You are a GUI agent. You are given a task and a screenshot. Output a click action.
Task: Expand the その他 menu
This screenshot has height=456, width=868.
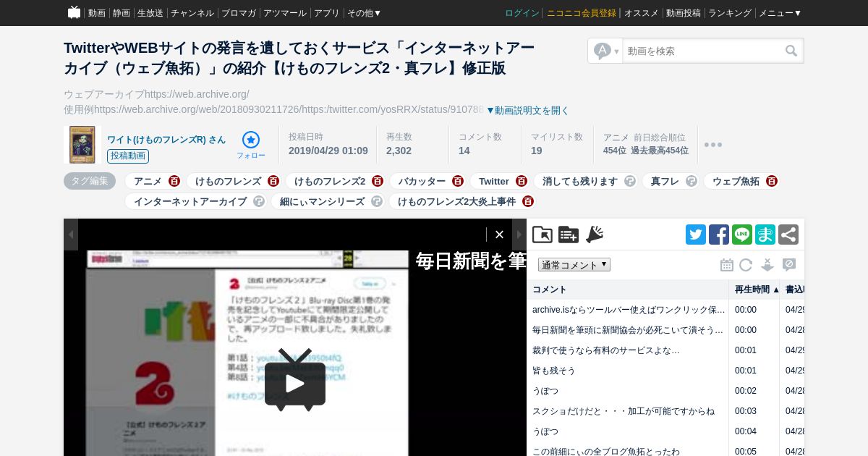pyautogui.click(x=365, y=13)
